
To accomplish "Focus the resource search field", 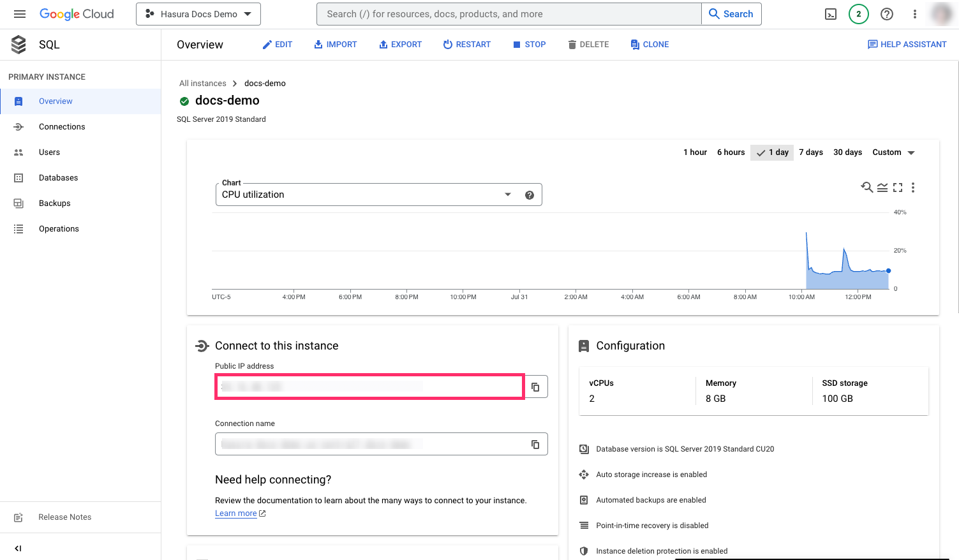I will point(509,14).
